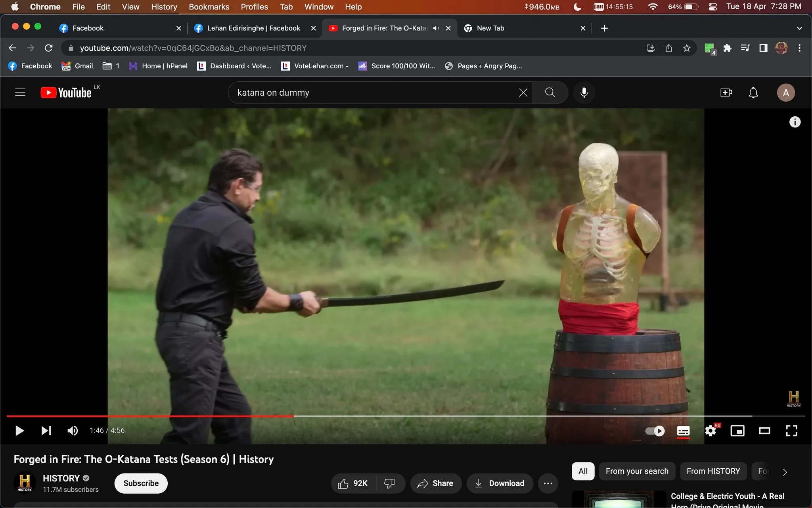The image size is (812, 508).
Task: Open the Gmail bookmark
Action: tap(77, 66)
